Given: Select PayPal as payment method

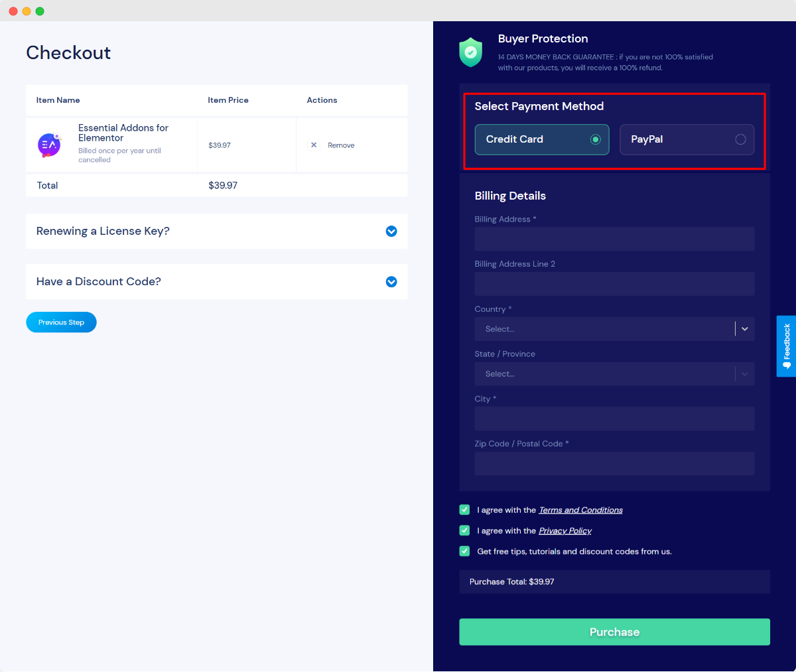Looking at the screenshot, I should [687, 139].
